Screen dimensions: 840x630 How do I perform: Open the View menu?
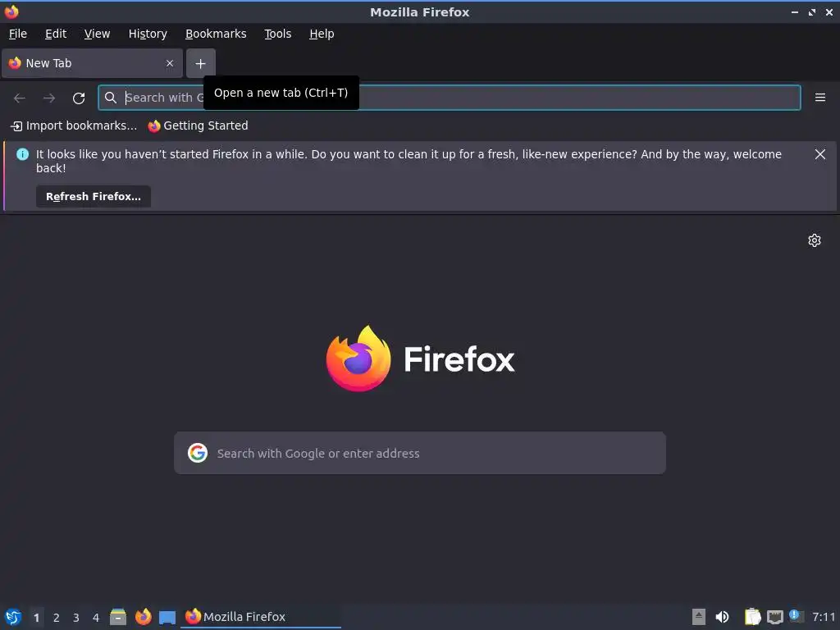(x=97, y=34)
